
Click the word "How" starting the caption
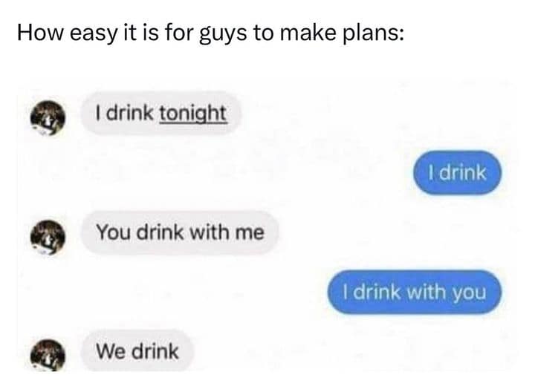click(x=40, y=33)
